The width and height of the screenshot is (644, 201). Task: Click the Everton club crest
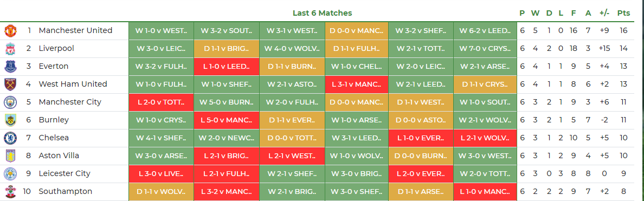[10, 66]
